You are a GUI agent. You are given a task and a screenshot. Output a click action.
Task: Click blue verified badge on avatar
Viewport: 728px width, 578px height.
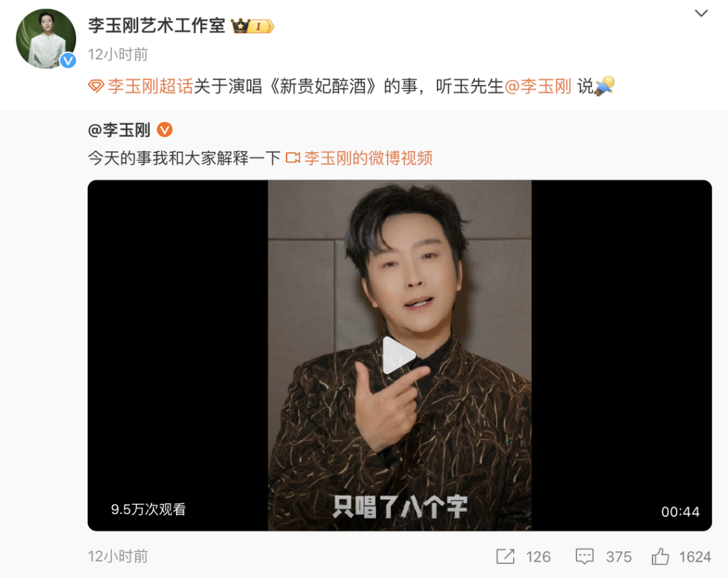point(68,61)
